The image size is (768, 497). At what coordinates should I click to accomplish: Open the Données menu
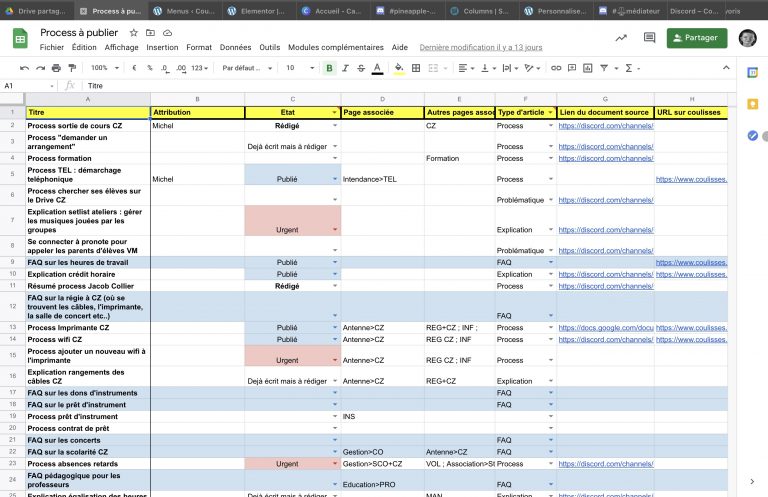click(x=235, y=47)
